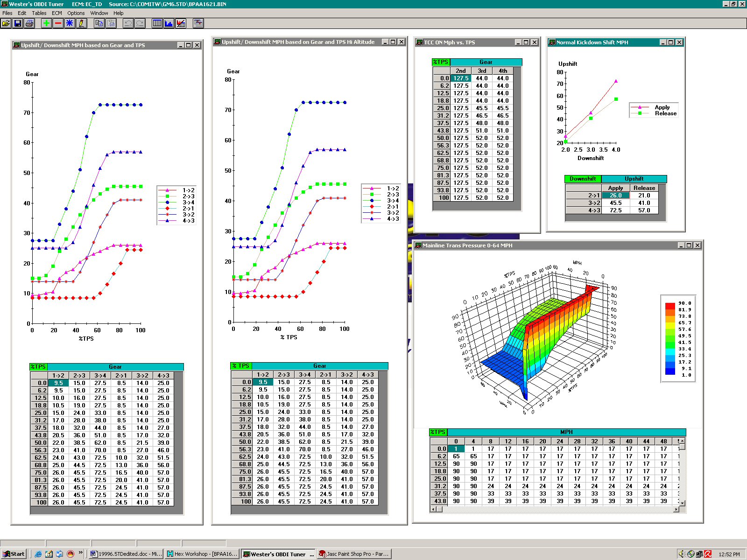
Task: Click the Internet Explorer quick launch icon
Action: 38,554
